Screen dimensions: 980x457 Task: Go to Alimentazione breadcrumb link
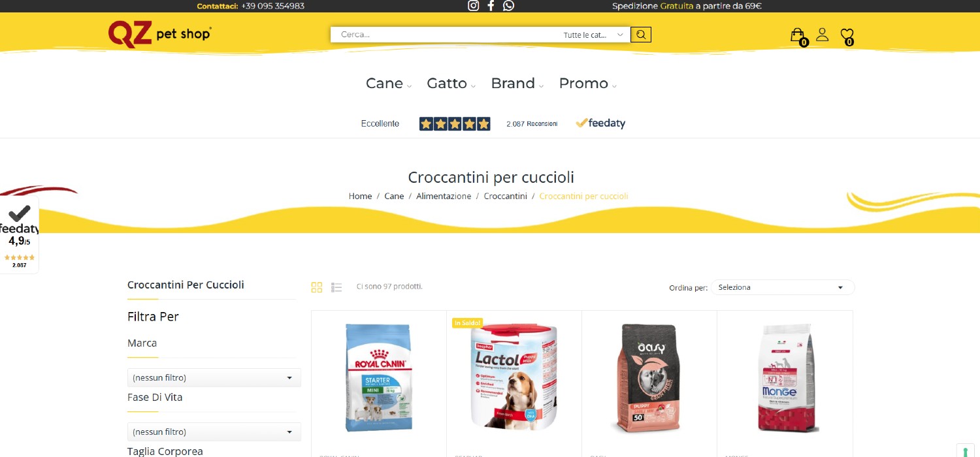click(444, 196)
